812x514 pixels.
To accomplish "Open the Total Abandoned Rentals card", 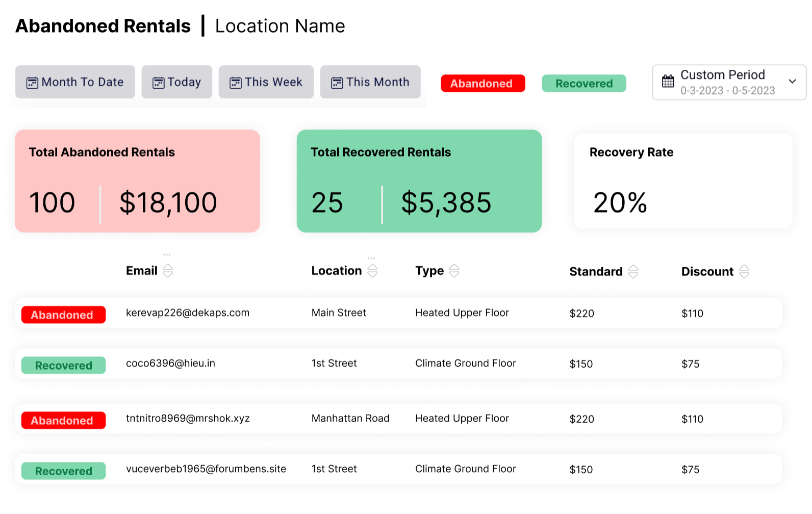I will click(x=138, y=181).
